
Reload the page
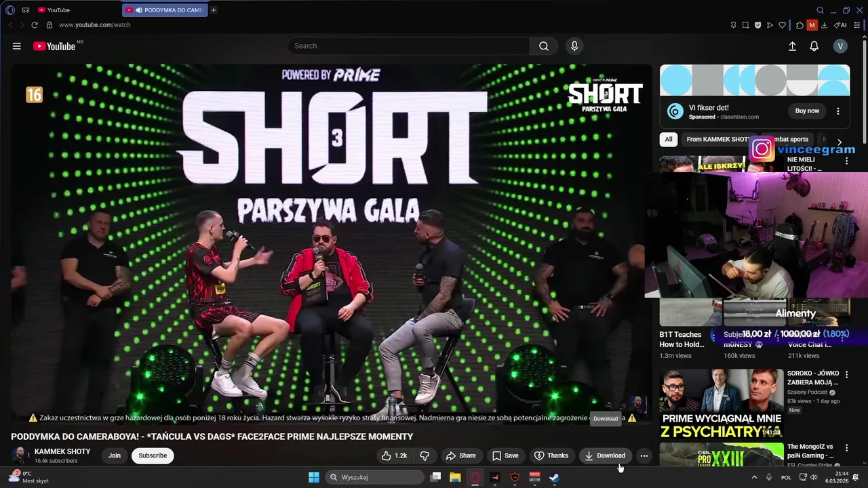[x=35, y=25]
